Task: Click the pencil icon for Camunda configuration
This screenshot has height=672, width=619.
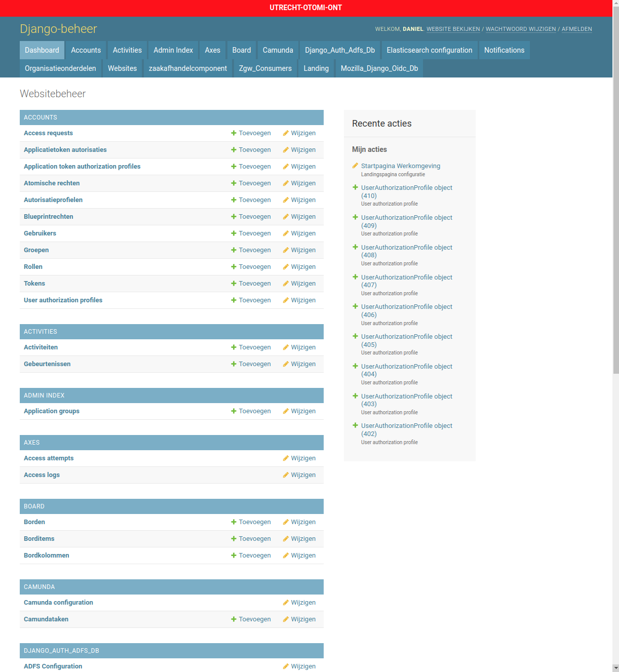Action: 286,603
